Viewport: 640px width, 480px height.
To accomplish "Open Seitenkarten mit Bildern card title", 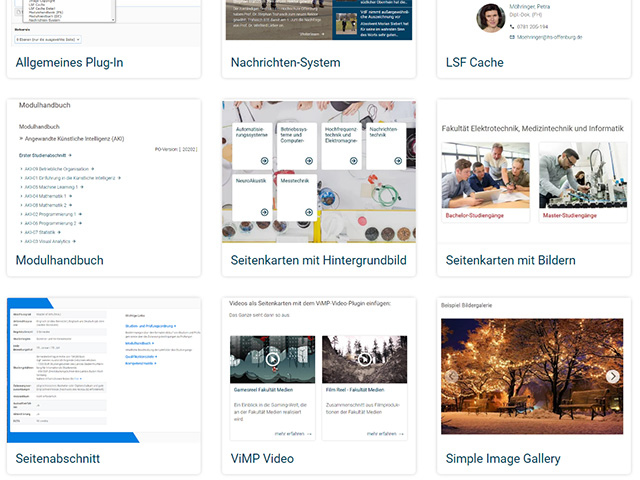I will pyautogui.click(x=511, y=260).
